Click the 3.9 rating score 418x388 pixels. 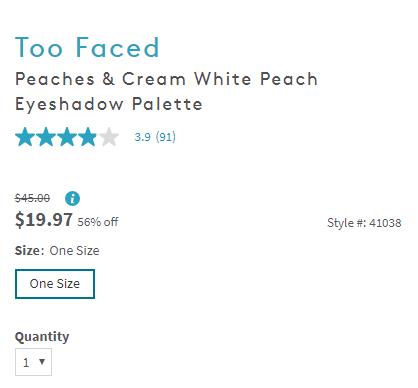142,137
